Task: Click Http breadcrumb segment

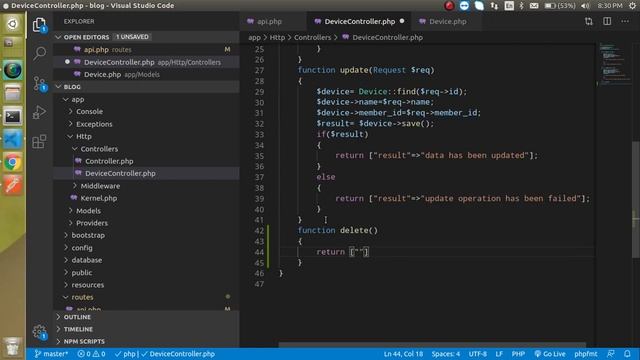Action: (277, 37)
